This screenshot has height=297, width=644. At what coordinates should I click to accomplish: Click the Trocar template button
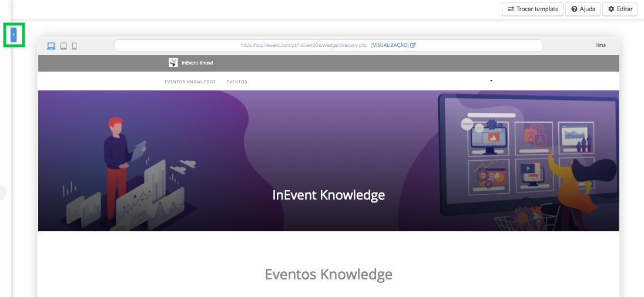coord(532,9)
